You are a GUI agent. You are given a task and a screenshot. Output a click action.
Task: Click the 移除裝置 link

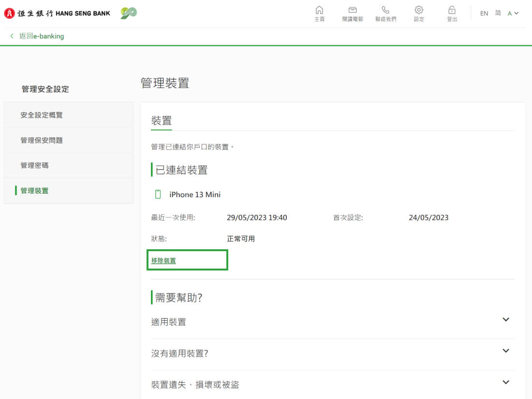pyautogui.click(x=163, y=260)
